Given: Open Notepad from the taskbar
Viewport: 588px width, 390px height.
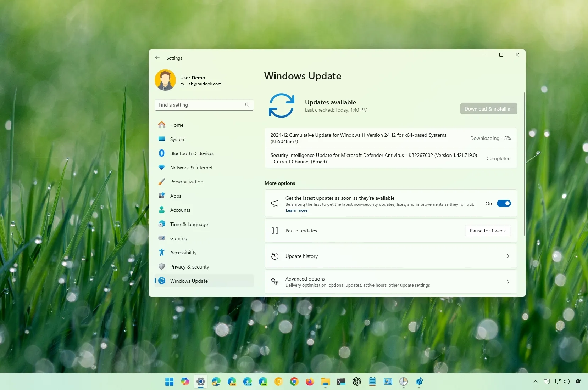Looking at the screenshot, I should pos(372,381).
